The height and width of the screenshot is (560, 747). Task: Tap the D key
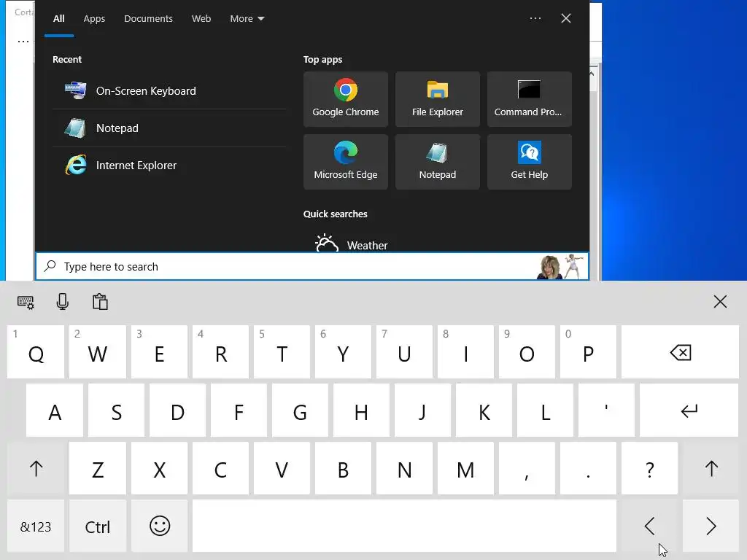[x=177, y=411]
